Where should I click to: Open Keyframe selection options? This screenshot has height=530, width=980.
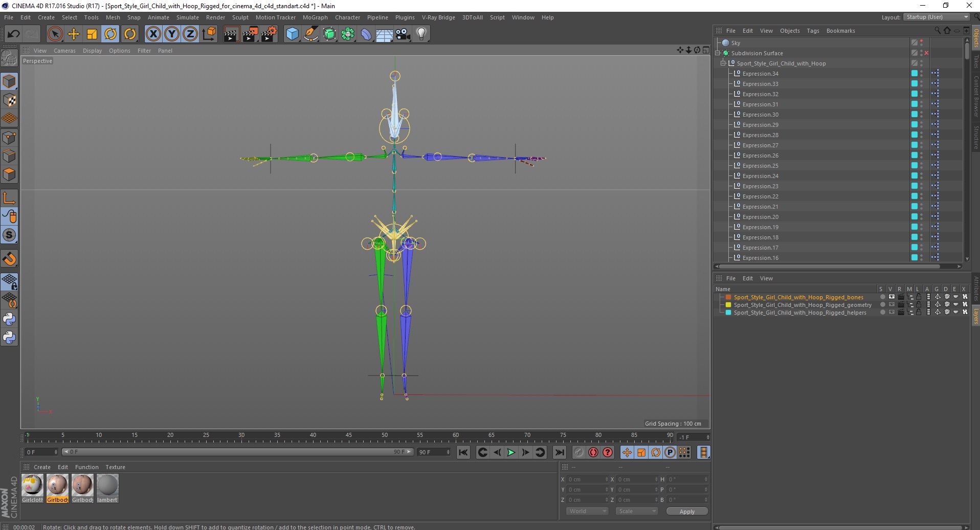(x=608, y=452)
